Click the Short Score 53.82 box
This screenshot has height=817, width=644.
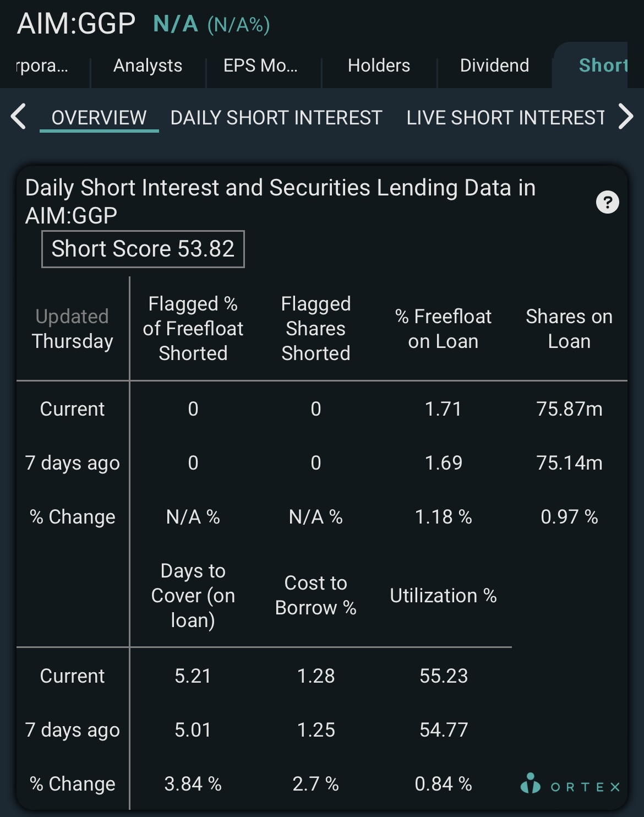pos(143,249)
